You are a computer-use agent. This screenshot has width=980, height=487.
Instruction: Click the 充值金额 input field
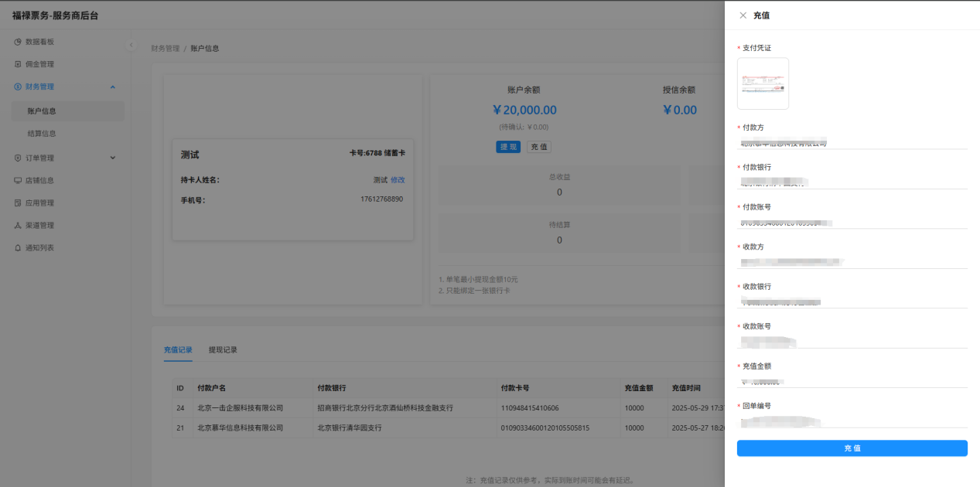[x=852, y=381]
